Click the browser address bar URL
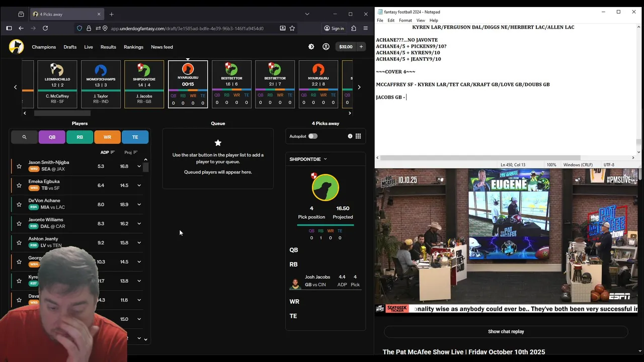 click(x=187, y=28)
